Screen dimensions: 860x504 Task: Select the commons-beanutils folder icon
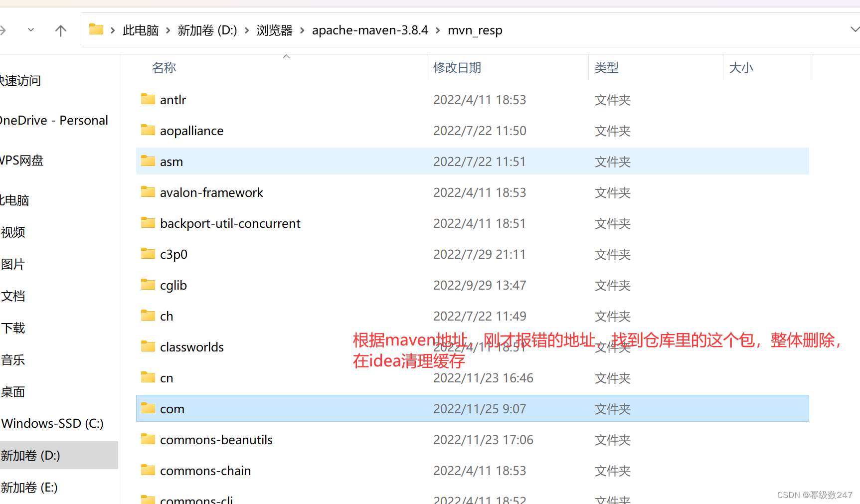(x=148, y=439)
